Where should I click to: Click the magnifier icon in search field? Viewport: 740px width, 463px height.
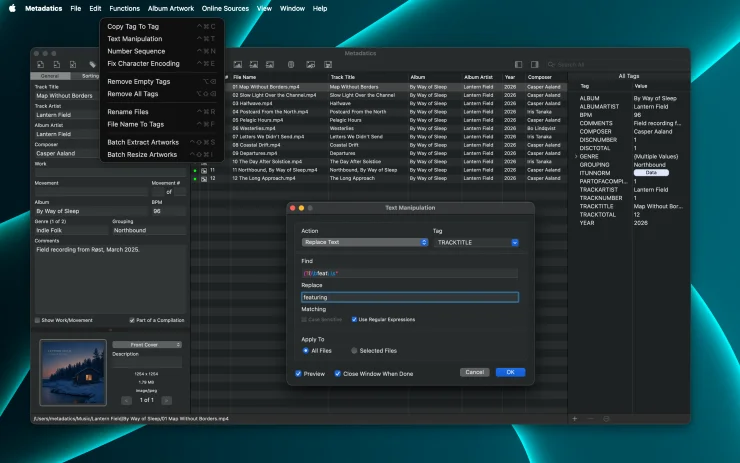[x=551, y=65]
